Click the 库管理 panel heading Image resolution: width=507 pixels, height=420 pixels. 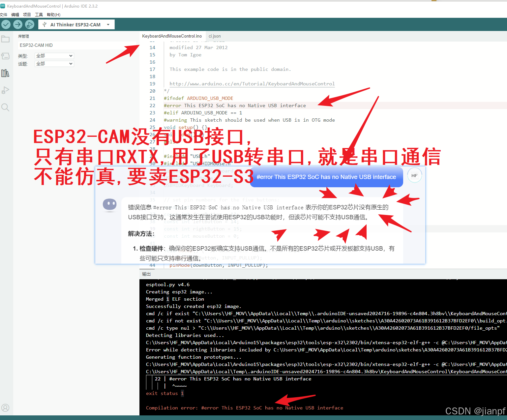[x=23, y=36]
